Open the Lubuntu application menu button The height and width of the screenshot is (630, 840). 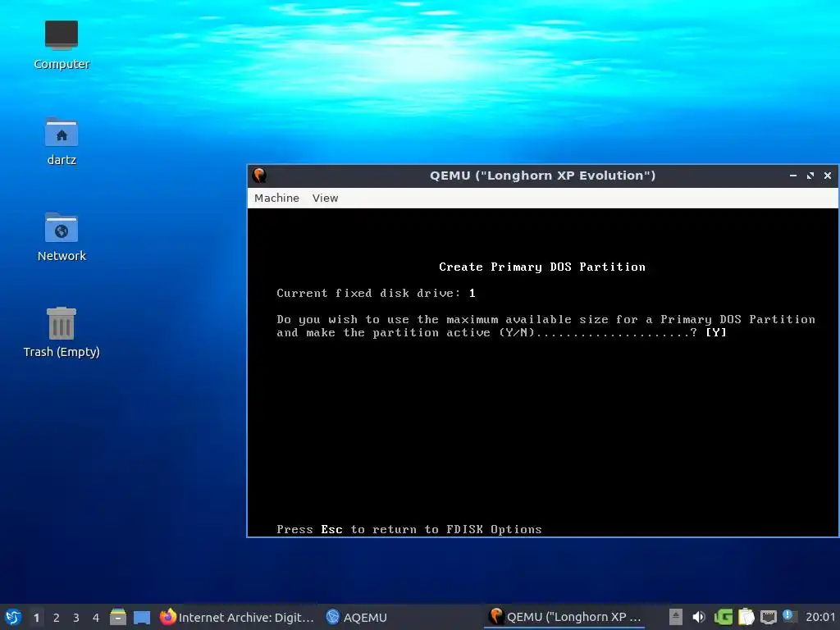13,617
